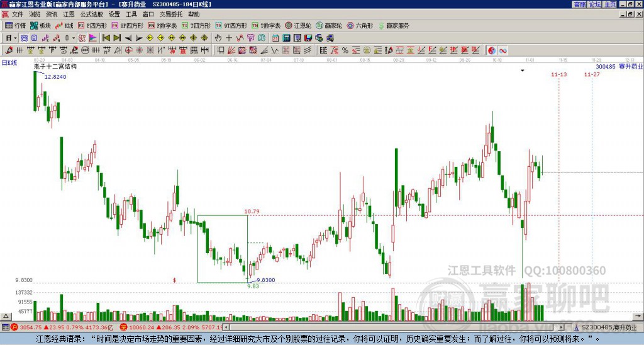Image resolution: width=644 pixels, height=345 pixels.
Task: Click the small black dropdown triangle above chart
Action: coord(523,71)
